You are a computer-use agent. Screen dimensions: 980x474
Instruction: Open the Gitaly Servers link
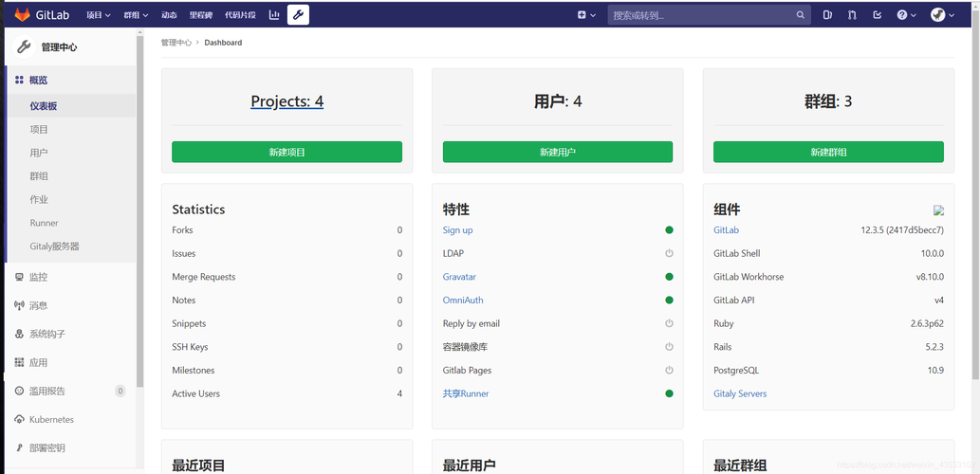(x=740, y=394)
